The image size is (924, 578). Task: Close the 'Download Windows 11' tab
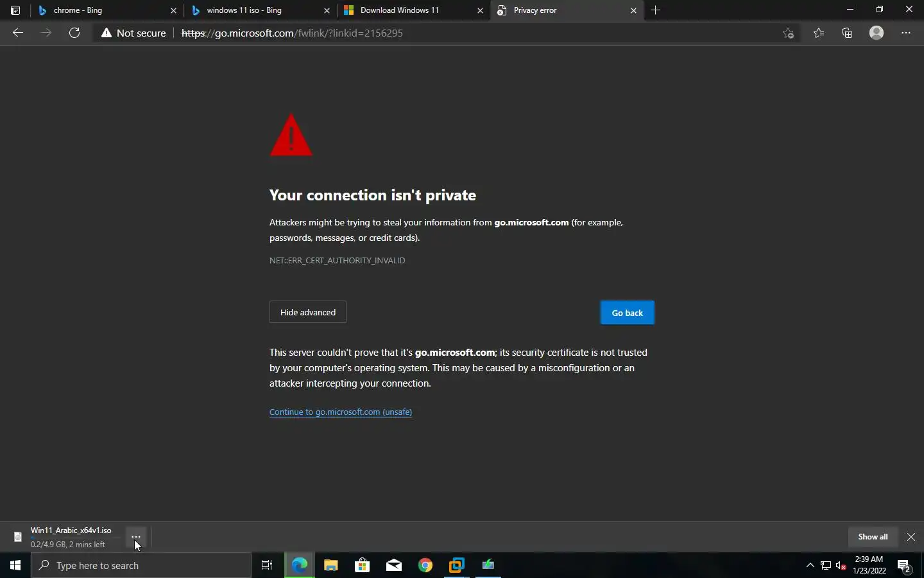(480, 10)
